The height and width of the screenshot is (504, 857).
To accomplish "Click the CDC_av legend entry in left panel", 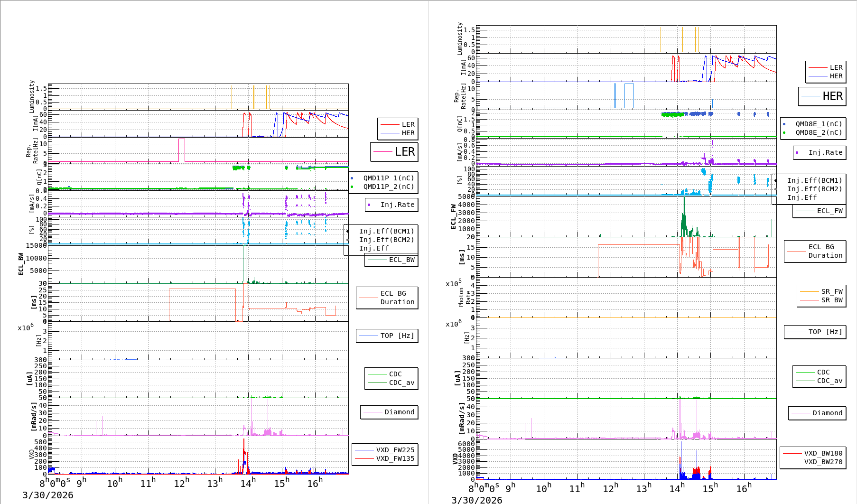I will tap(391, 383).
